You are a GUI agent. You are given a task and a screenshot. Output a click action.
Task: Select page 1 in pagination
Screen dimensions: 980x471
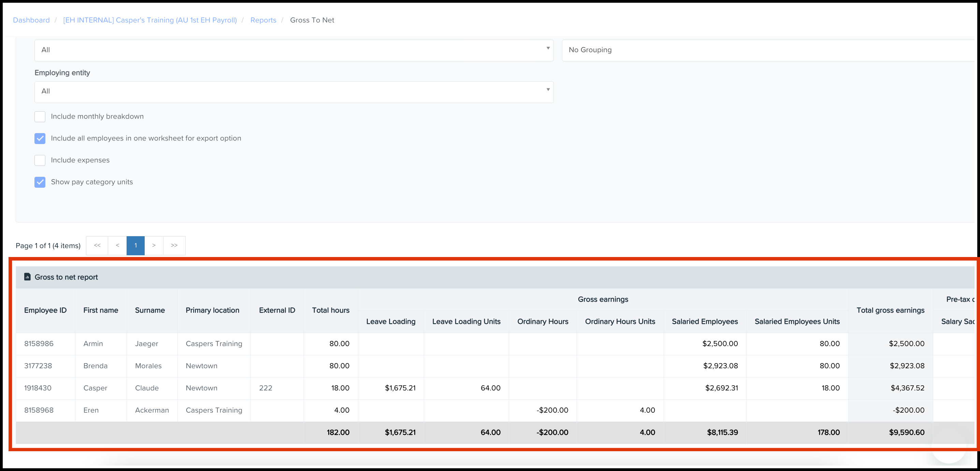pos(136,245)
